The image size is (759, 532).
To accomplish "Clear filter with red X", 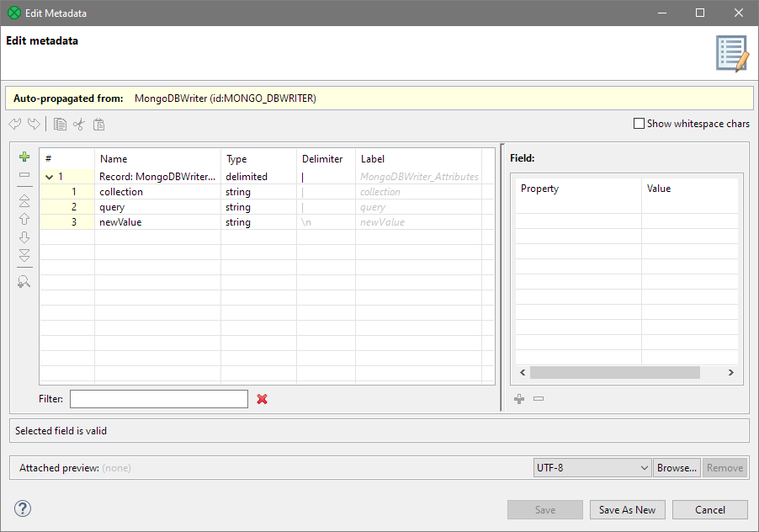I will coord(262,399).
